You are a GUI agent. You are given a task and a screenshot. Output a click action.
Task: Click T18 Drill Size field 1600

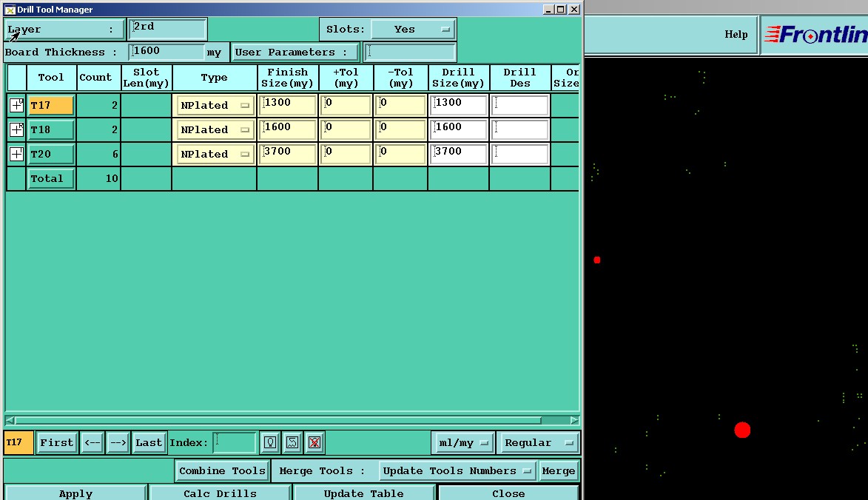coord(458,129)
